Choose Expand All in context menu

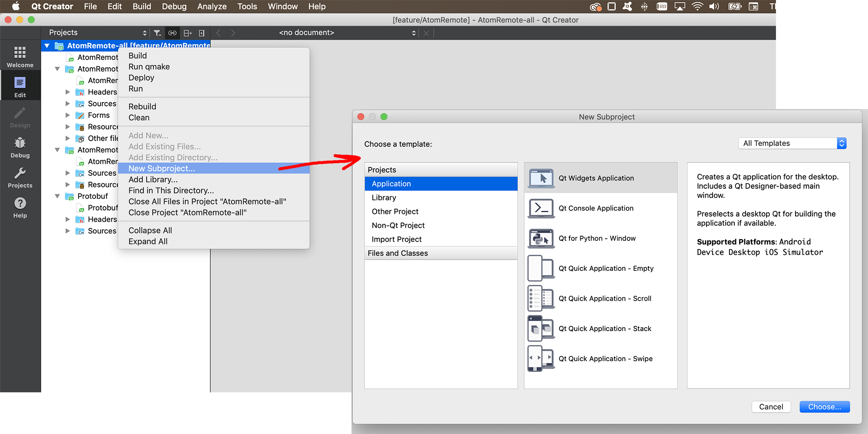point(214,241)
